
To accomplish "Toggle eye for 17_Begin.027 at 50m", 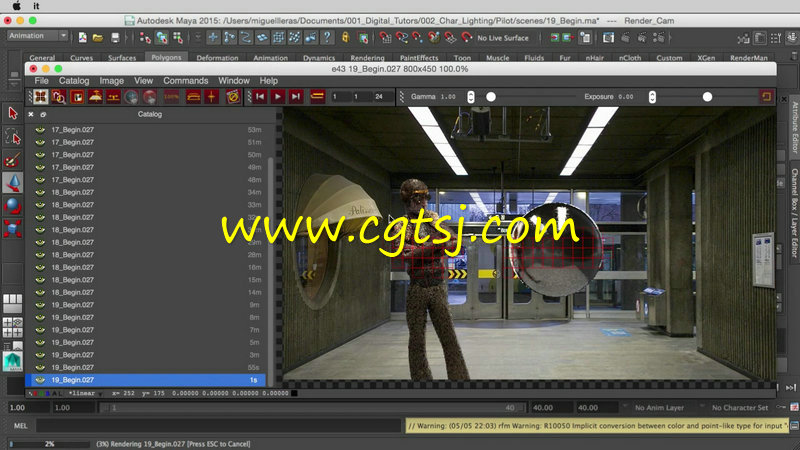I will tap(40, 155).
